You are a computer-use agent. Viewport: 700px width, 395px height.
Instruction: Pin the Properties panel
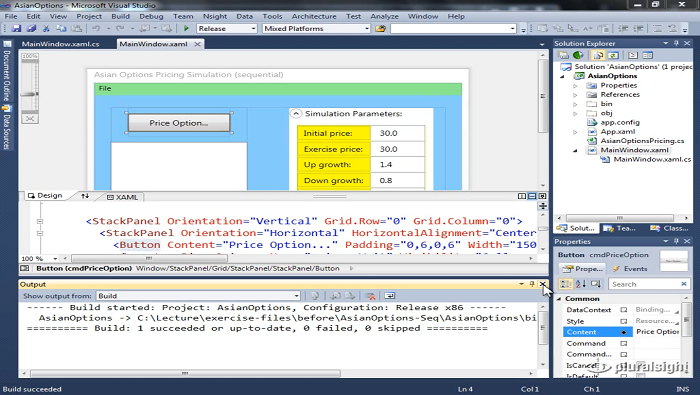coord(676,241)
